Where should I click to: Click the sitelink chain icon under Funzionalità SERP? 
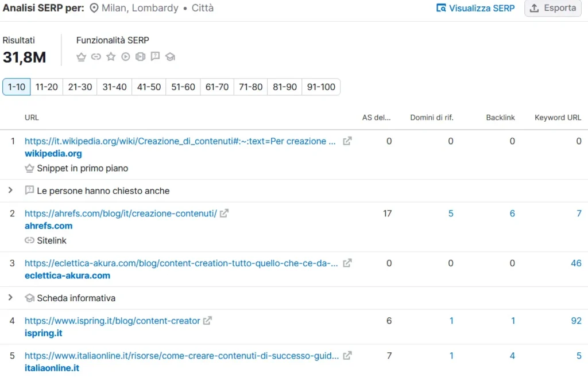click(96, 57)
